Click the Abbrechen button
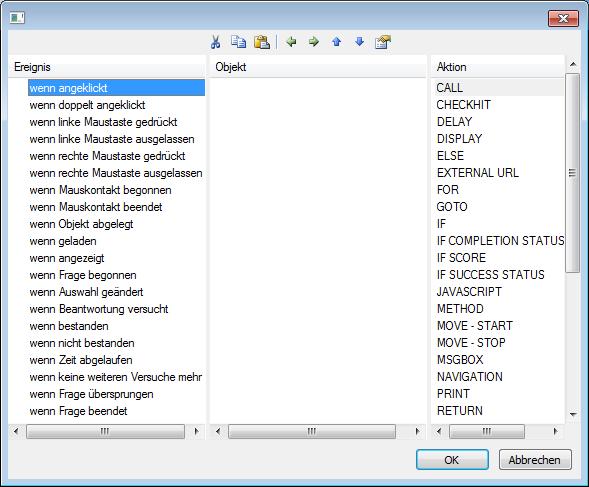Image resolution: width=589 pixels, height=487 pixels. (535, 460)
